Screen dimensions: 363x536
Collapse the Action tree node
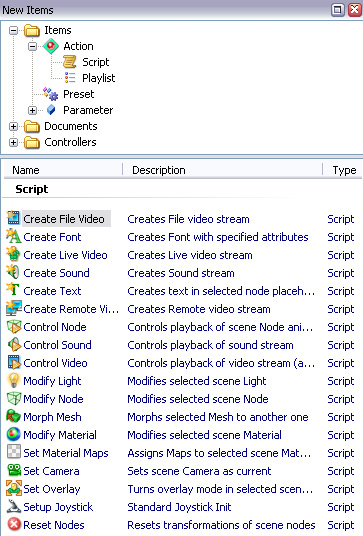(32, 46)
